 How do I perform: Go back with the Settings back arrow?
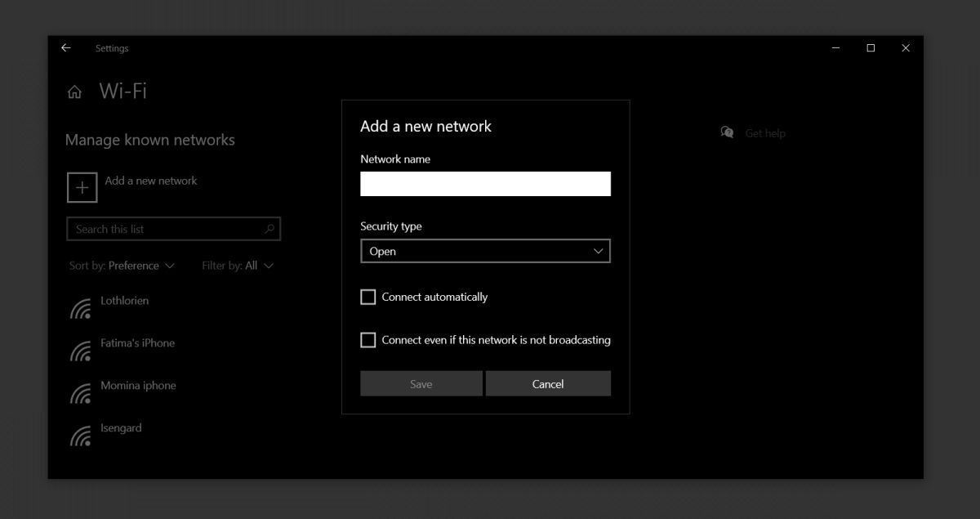[66, 48]
